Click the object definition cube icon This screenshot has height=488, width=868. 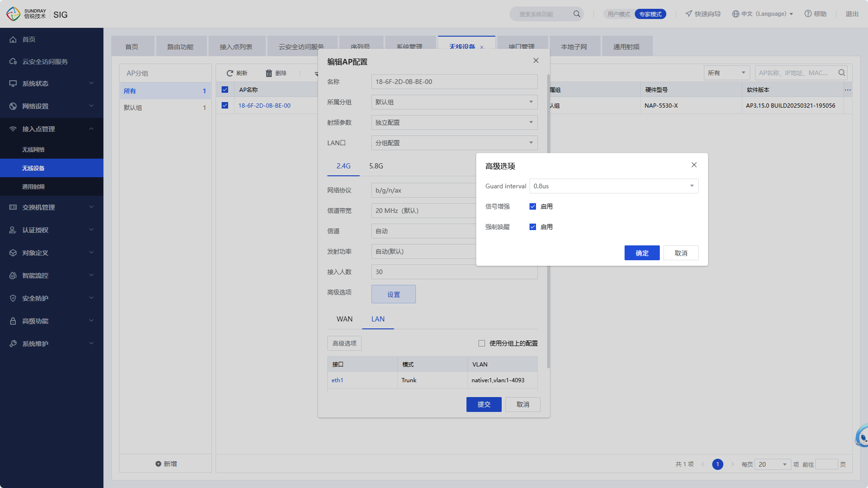[x=13, y=253]
